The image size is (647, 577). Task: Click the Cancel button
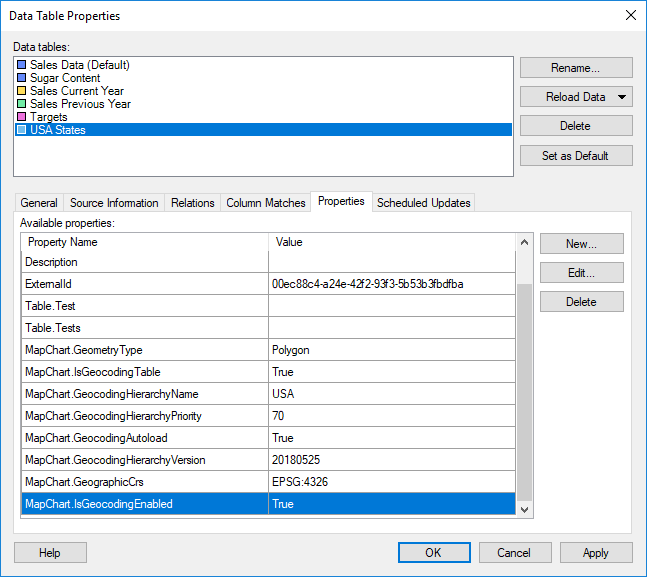(x=515, y=553)
